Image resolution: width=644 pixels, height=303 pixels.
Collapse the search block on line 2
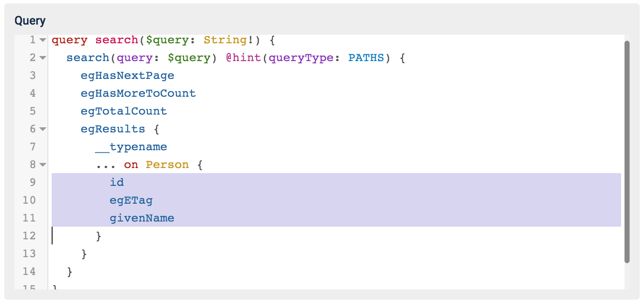(x=42, y=58)
